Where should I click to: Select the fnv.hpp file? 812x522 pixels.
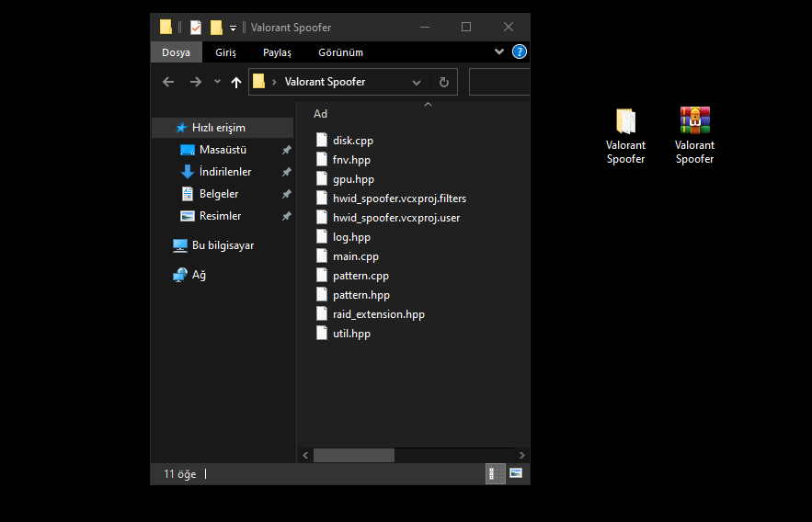351,160
